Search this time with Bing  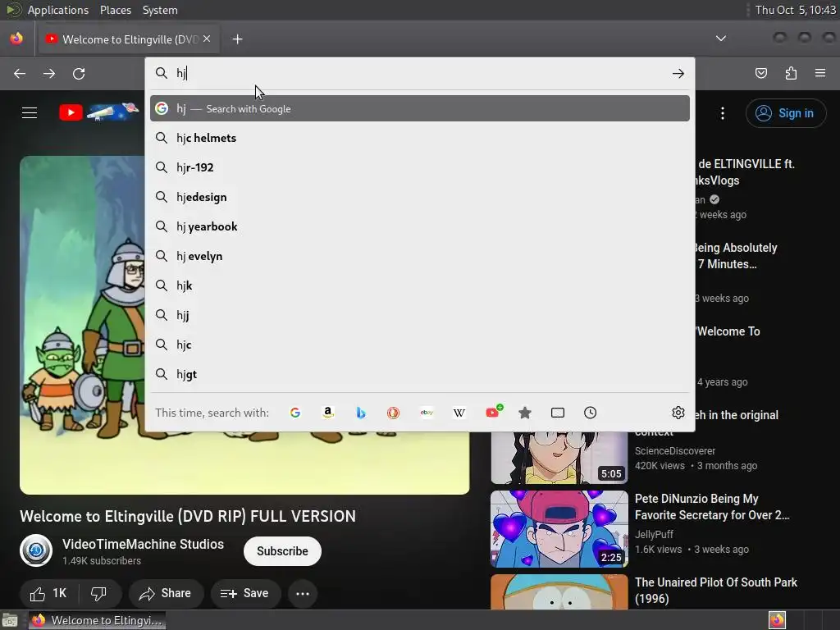361,413
